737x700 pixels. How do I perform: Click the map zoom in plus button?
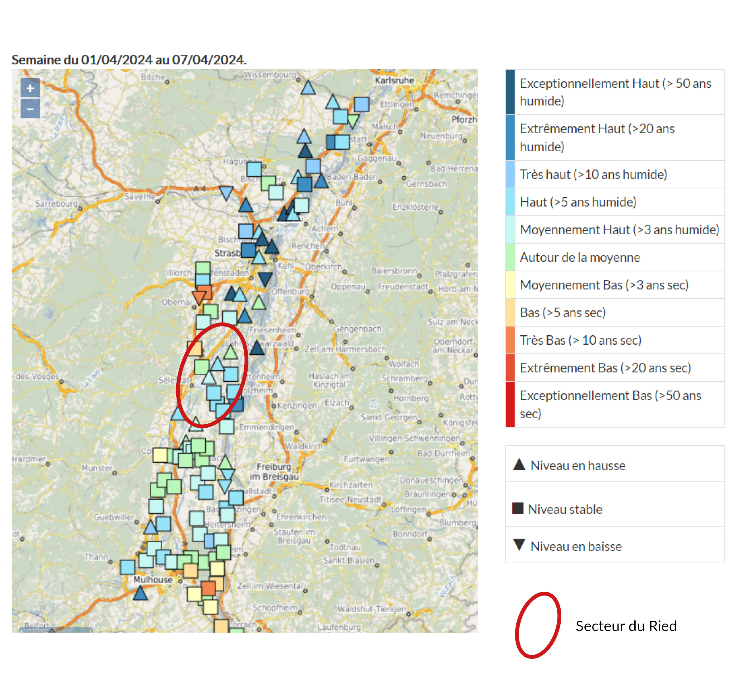pyautogui.click(x=30, y=88)
